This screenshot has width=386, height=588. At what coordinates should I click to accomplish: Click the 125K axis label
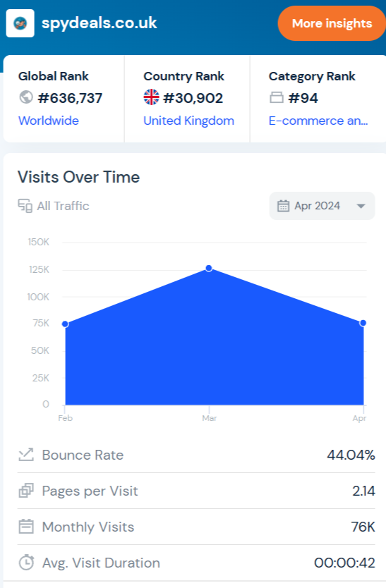point(39,269)
